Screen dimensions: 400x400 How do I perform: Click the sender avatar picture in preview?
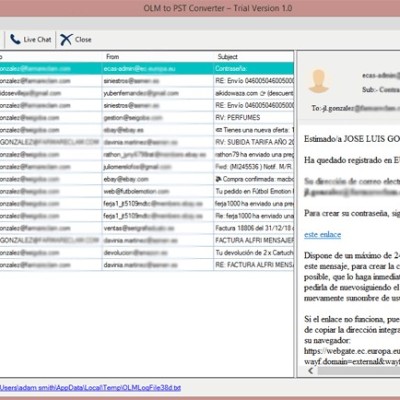(x=319, y=81)
